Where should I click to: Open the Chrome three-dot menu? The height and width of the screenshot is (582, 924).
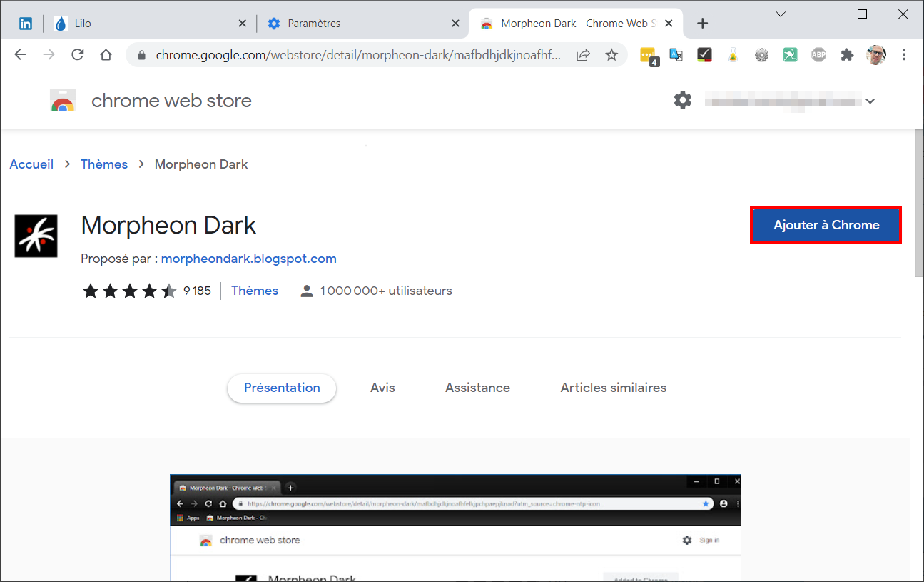pos(904,55)
